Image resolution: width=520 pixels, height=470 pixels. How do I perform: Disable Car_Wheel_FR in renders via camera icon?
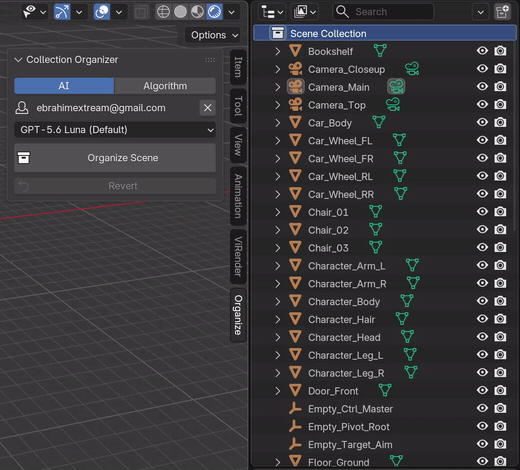500,158
